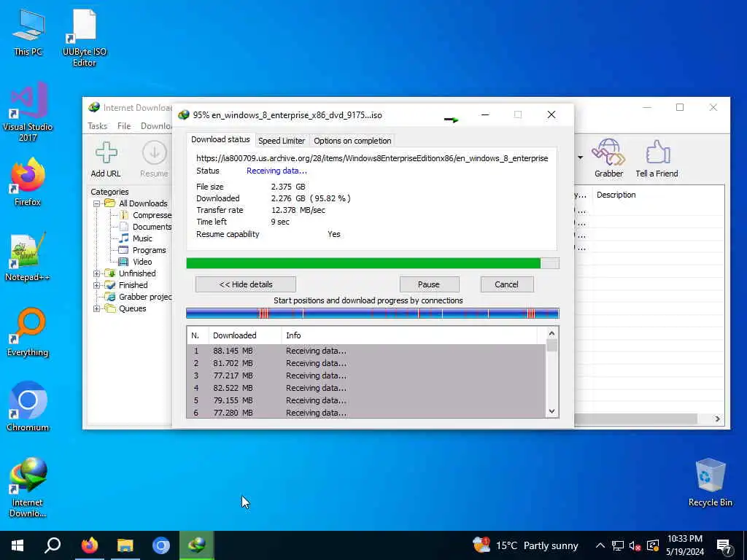747x560 pixels.
Task: Expand Unfinished category node
Action: coord(97,274)
